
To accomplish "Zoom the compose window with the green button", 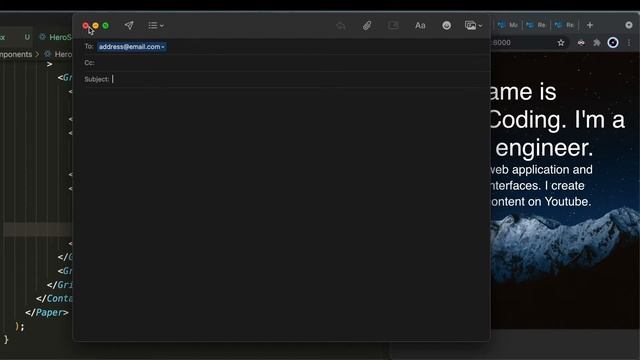I will [x=106, y=26].
